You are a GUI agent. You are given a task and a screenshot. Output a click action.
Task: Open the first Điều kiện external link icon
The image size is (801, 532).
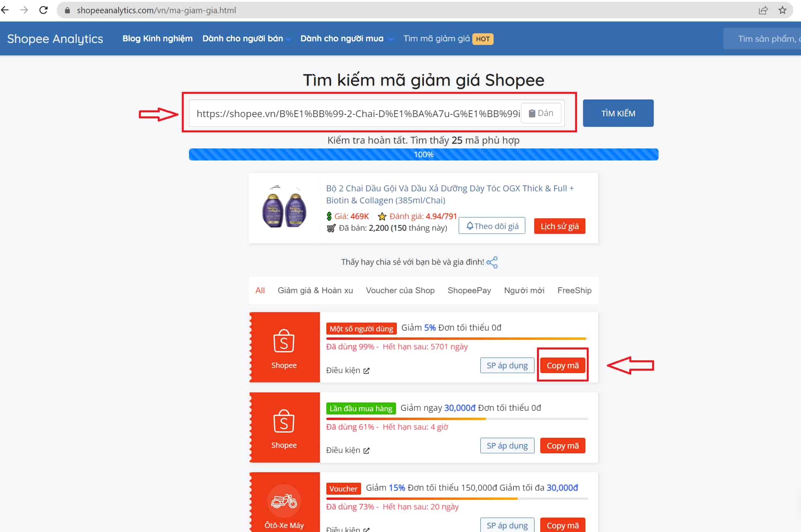click(366, 371)
